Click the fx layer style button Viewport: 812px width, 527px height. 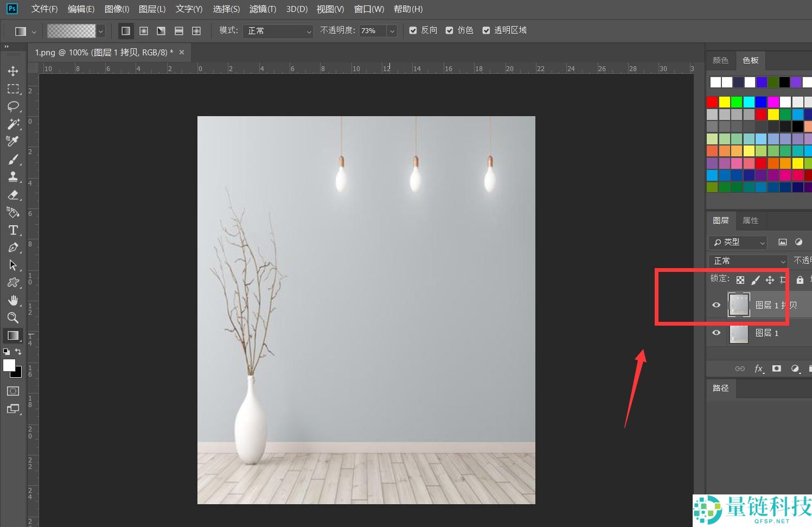pos(759,369)
